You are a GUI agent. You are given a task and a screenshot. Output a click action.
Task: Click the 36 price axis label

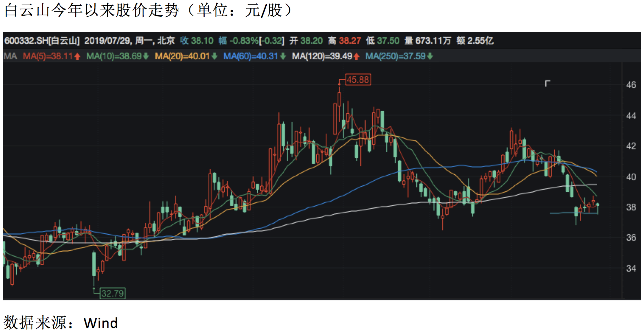[631, 238]
